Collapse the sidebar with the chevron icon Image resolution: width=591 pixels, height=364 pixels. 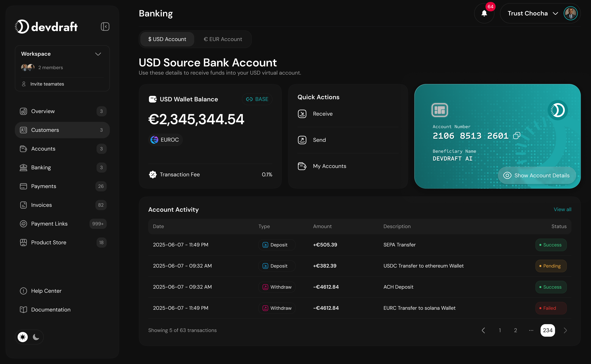105,26
